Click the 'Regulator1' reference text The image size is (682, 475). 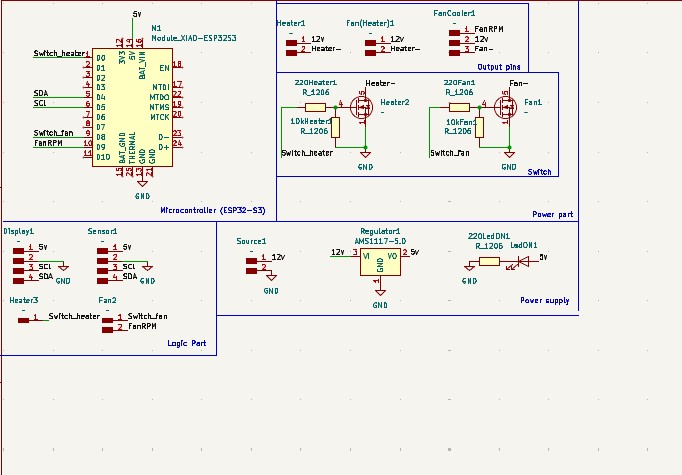(x=380, y=231)
